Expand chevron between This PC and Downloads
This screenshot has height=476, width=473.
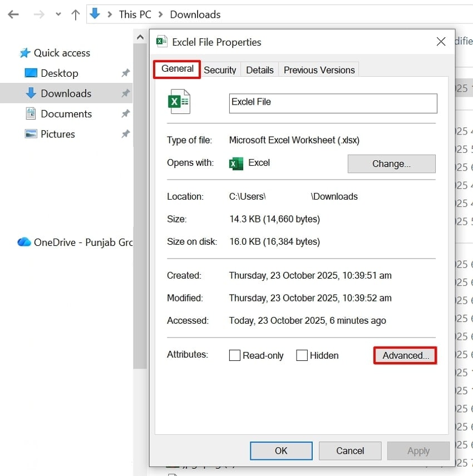coord(161,14)
